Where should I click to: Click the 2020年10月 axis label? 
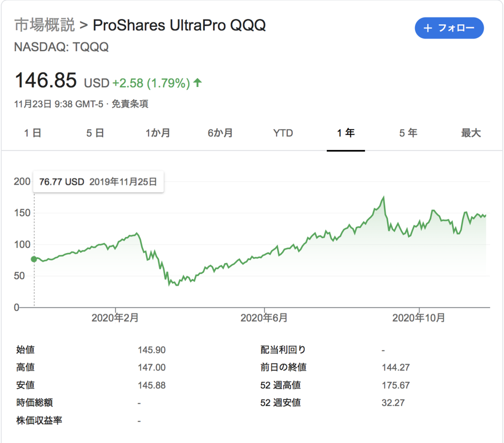coord(419,318)
